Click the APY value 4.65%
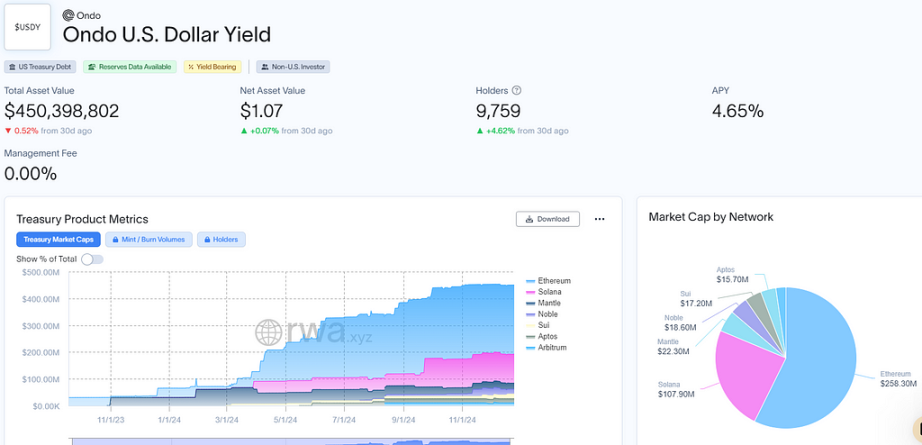 [738, 111]
